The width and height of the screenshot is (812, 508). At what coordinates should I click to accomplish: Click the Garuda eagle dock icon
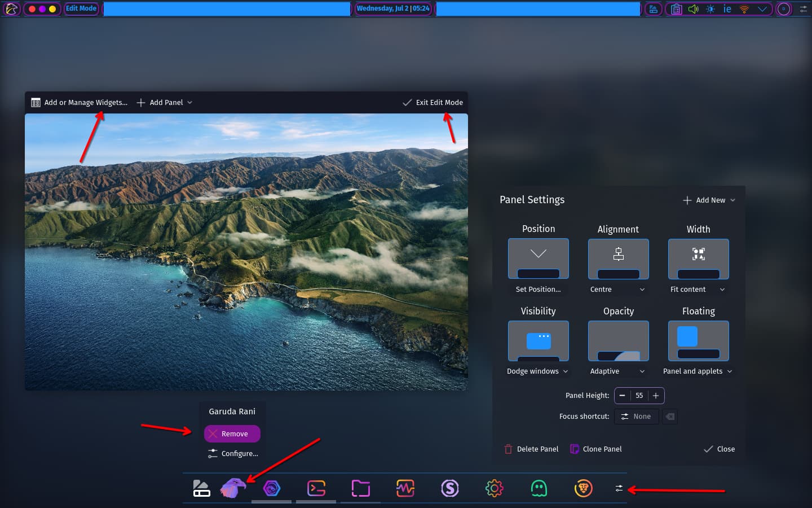(233, 488)
